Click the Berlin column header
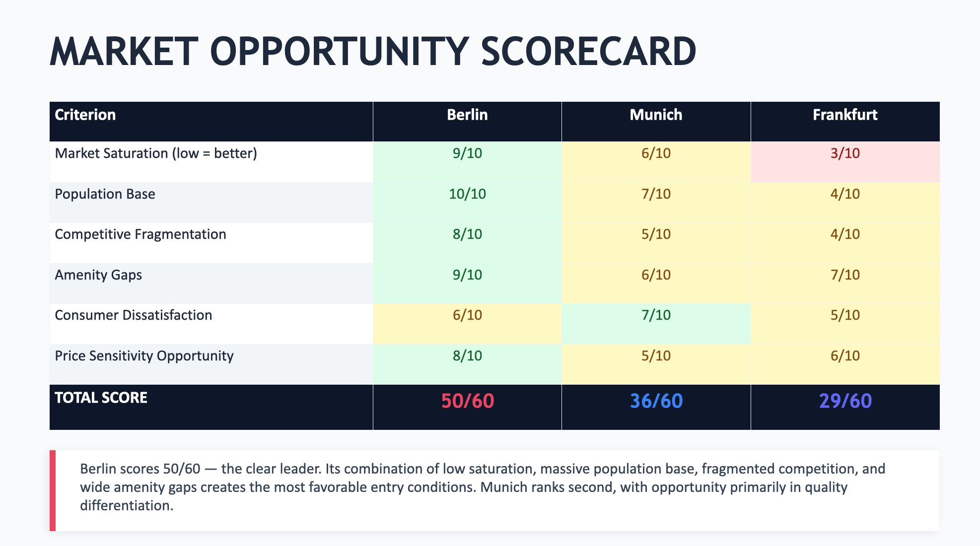Image resolution: width=980 pixels, height=546 pixels. 467,115
